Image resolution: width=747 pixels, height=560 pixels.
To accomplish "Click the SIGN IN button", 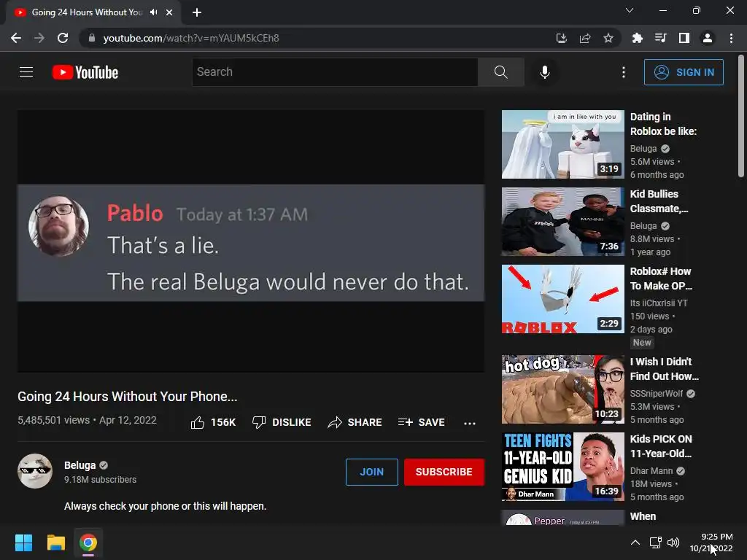I will click(684, 72).
